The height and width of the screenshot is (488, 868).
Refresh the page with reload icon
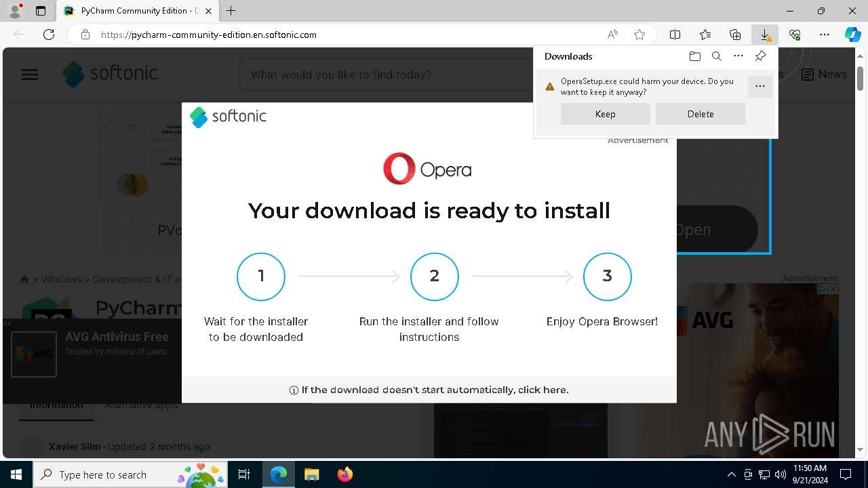point(49,35)
